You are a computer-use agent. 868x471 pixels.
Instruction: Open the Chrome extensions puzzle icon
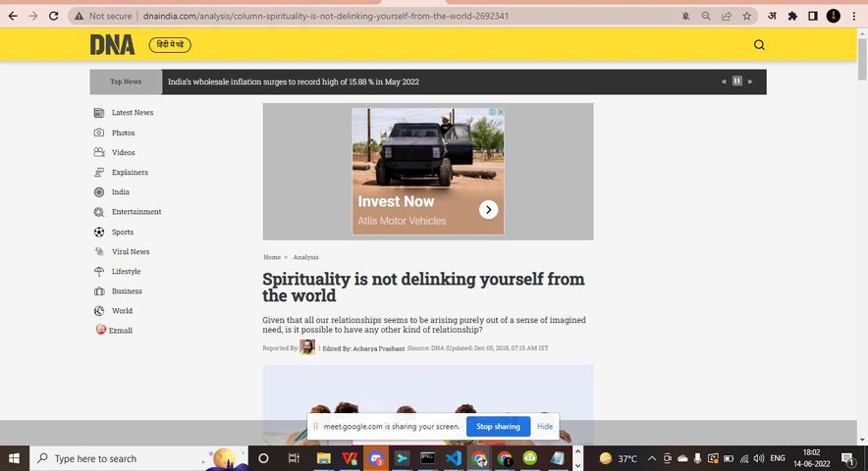click(x=792, y=16)
